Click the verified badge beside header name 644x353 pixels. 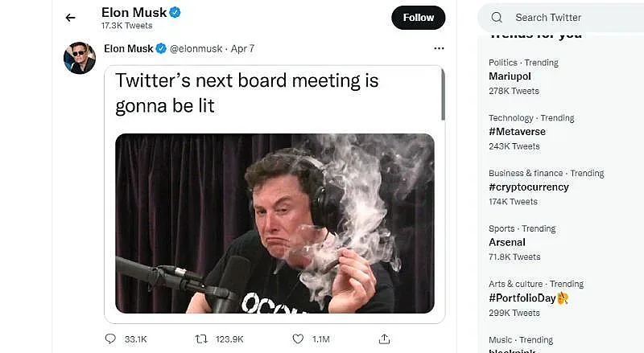(175, 12)
